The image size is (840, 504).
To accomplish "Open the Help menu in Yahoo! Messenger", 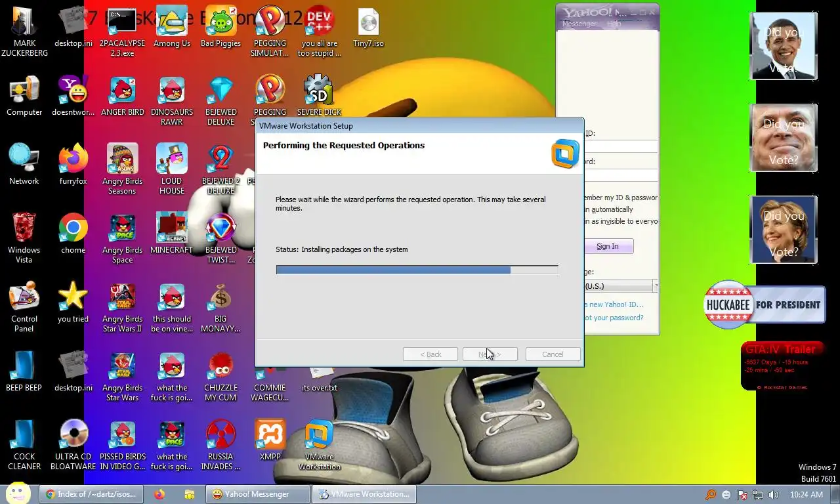I will [x=614, y=24].
